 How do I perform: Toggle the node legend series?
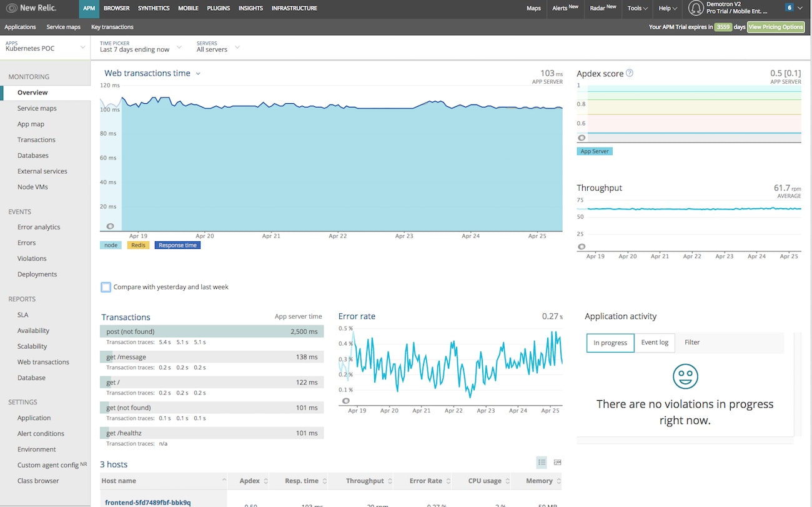(111, 245)
